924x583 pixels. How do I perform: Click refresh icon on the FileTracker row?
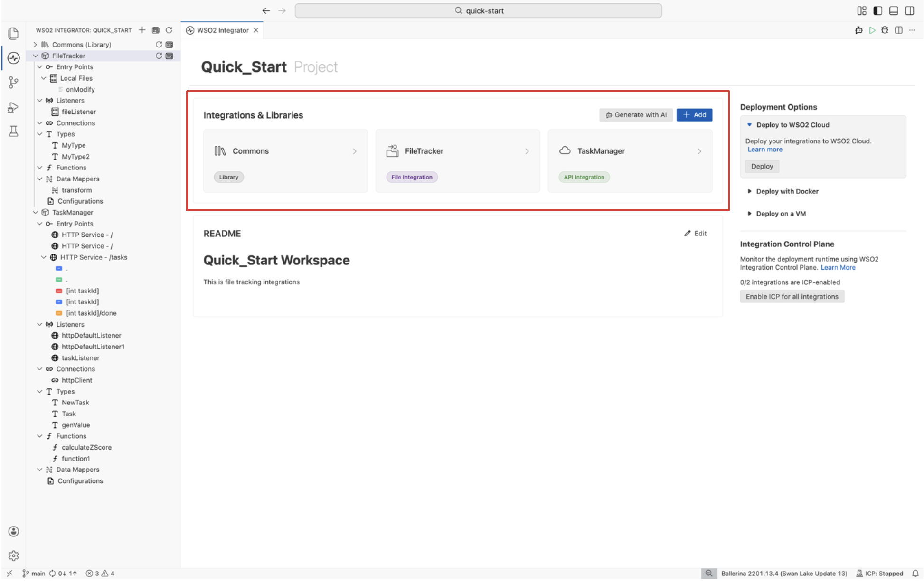pos(159,56)
